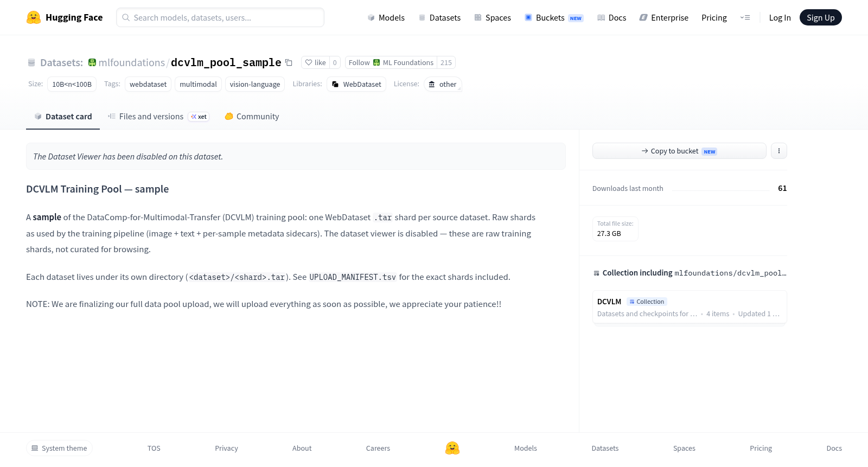The width and height of the screenshot is (868, 467).
Task: Click the Dataset Viewer disabled notice
Action: [296, 156]
